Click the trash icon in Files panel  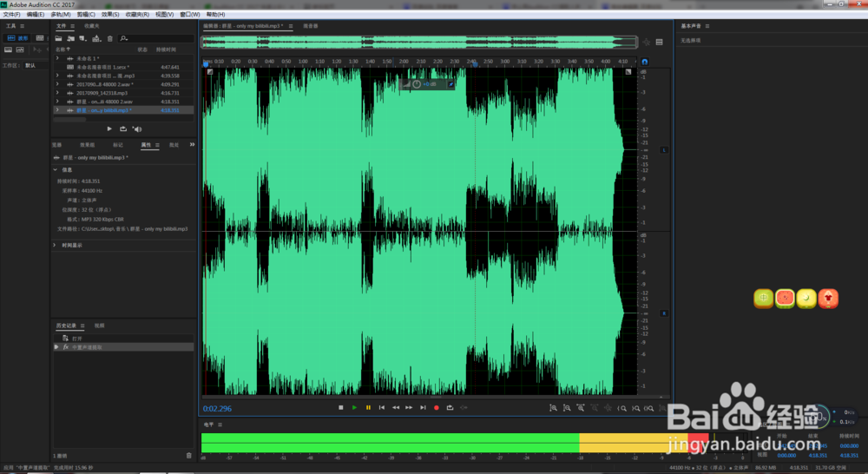[x=109, y=38]
